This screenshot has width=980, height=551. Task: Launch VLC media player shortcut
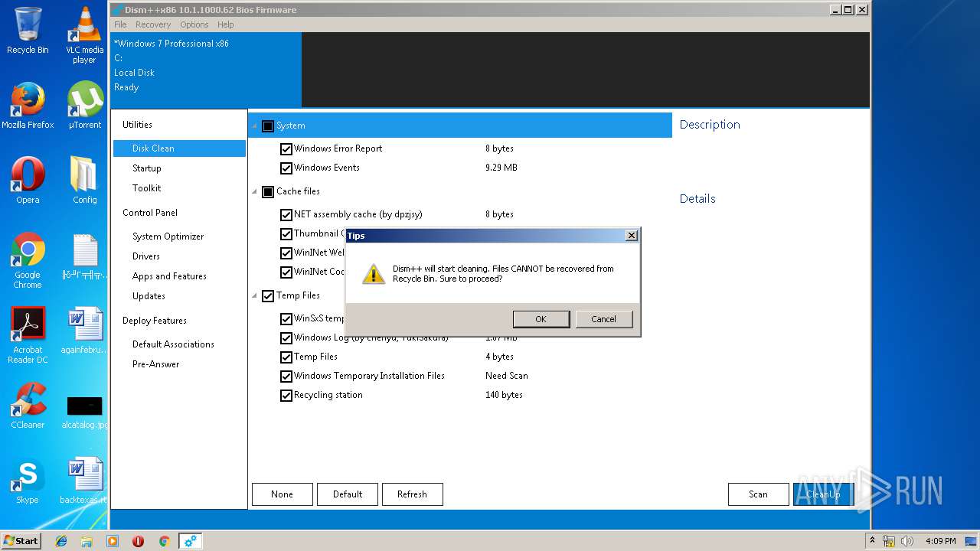(x=84, y=34)
